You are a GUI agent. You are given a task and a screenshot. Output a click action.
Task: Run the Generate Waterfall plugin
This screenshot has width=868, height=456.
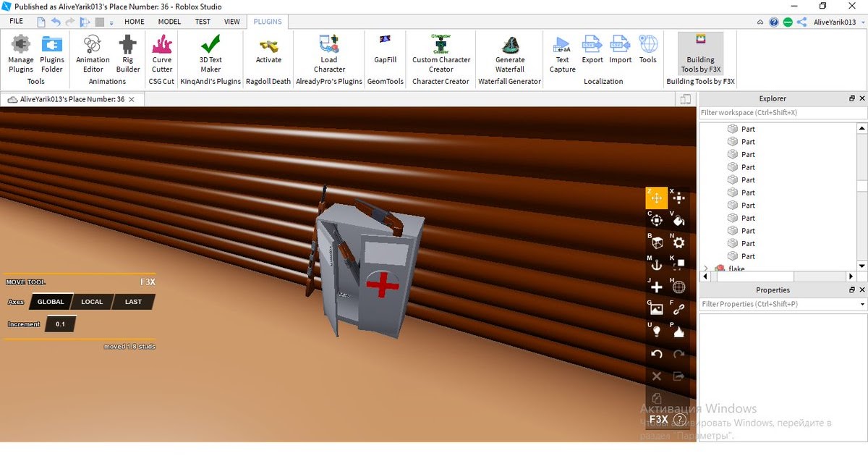point(510,54)
